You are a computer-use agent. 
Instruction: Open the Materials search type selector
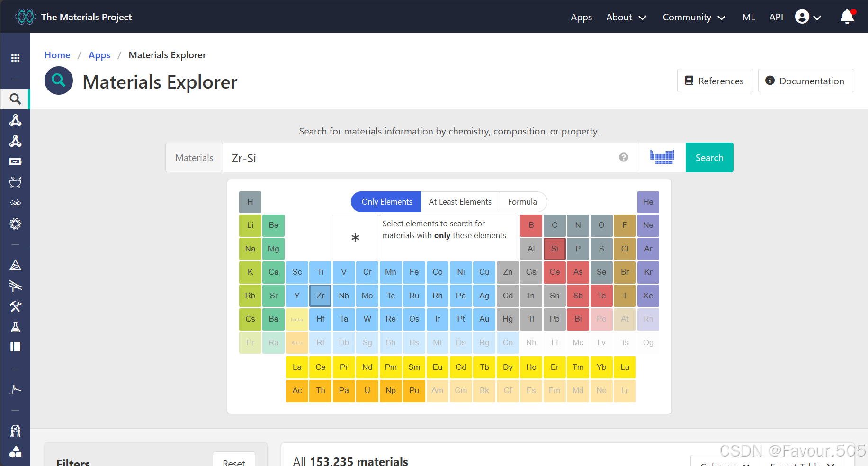[194, 157]
